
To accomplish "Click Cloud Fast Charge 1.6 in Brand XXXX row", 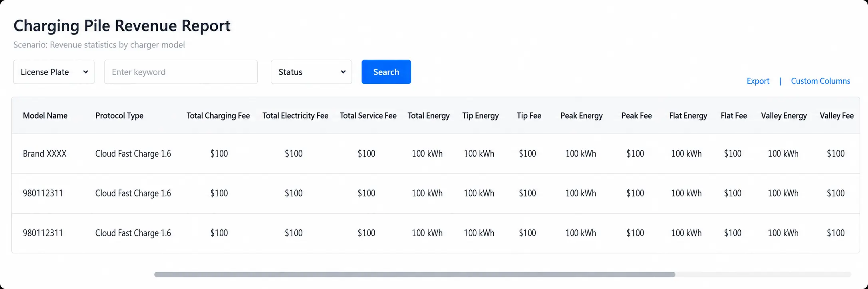I will 133,154.
